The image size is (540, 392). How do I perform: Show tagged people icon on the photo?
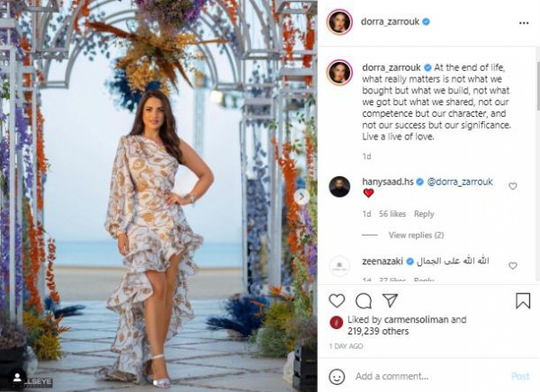17,378
